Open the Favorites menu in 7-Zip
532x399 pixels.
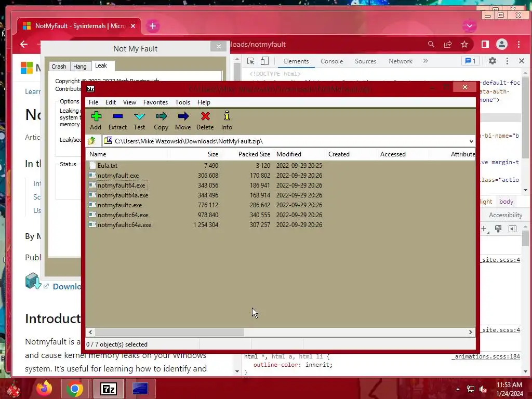pyautogui.click(x=155, y=102)
